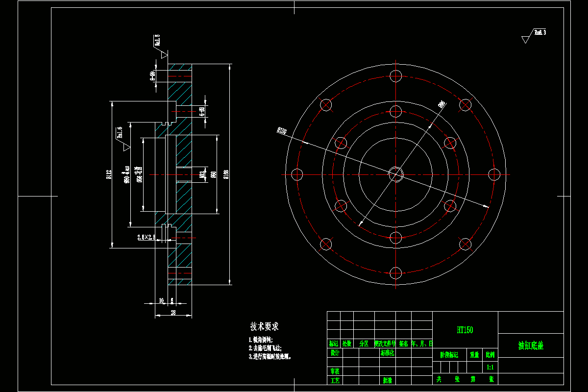
Task: Click the Ø112 dimension text
Action: point(109,174)
